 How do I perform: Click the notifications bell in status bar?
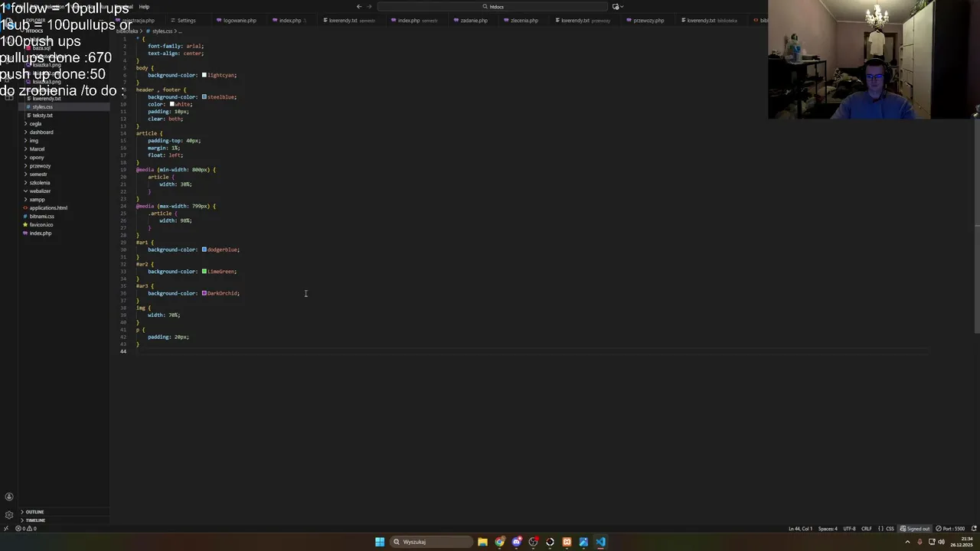coord(974,528)
